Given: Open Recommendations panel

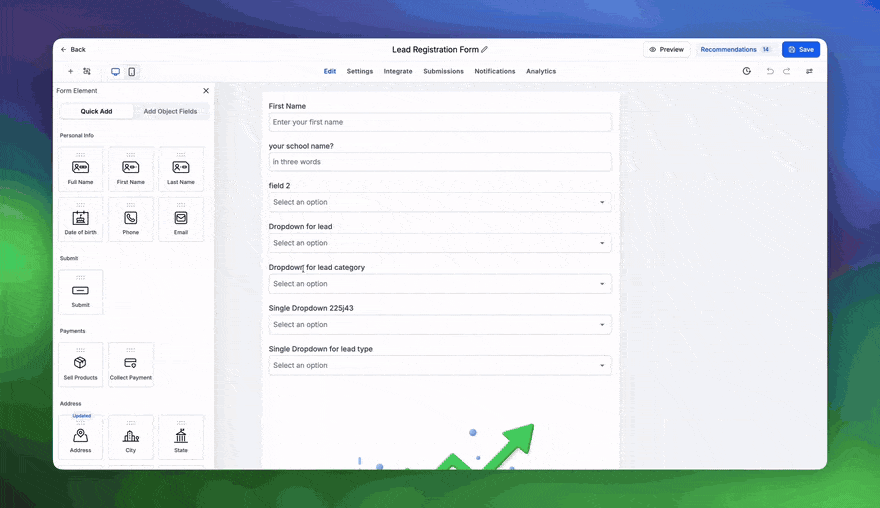Looking at the screenshot, I should click(x=736, y=49).
